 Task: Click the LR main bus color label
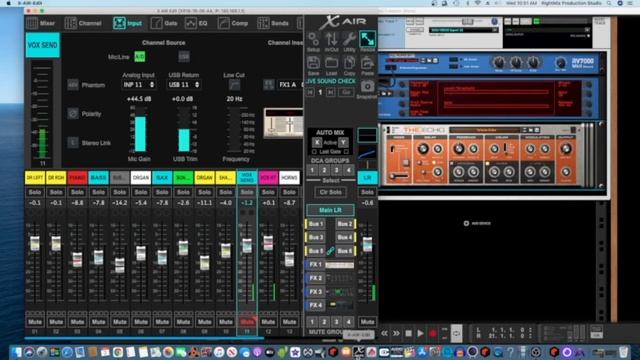coord(367,178)
